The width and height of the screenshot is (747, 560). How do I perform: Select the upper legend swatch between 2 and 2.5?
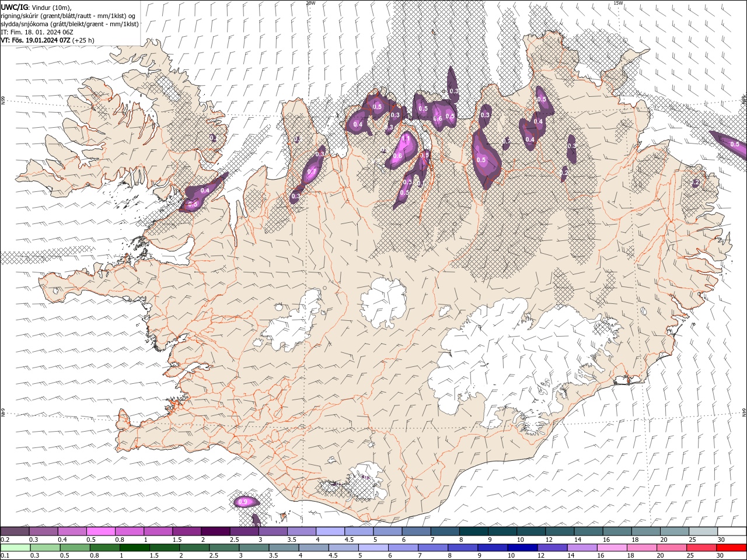pyautogui.click(x=216, y=531)
